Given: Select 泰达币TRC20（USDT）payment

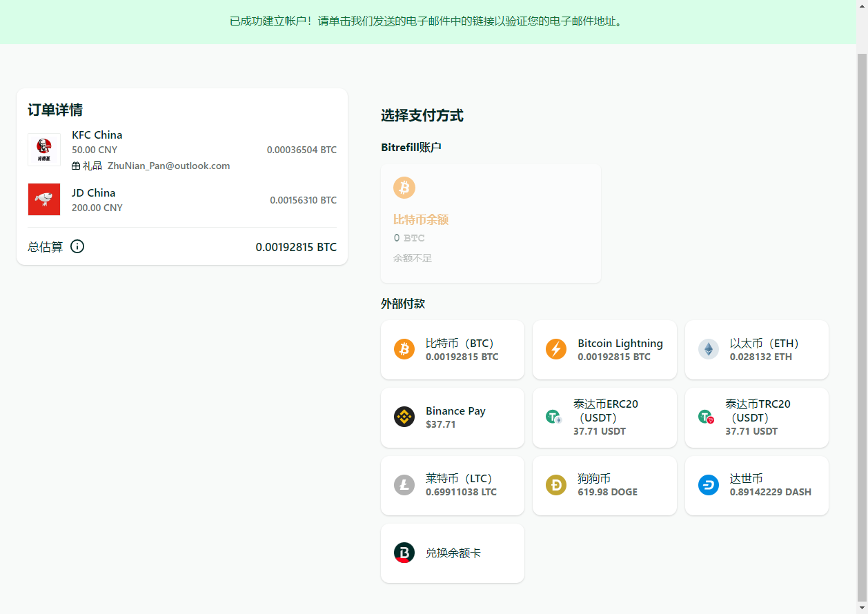Looking at the screenshot, I should [x=757, y=417].
